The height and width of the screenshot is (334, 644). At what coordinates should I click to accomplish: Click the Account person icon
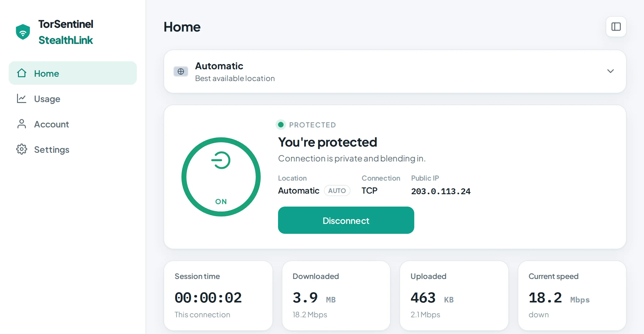point(22,124)
